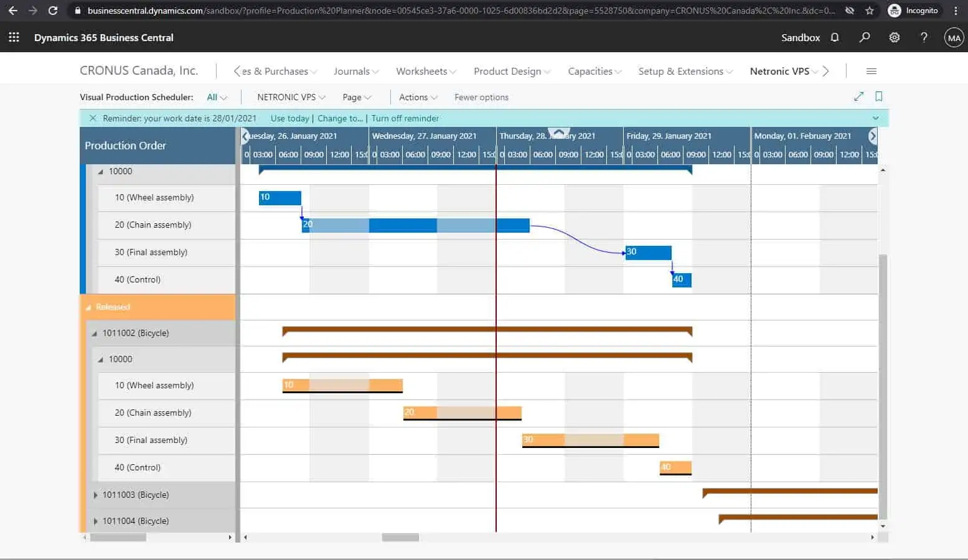Open the Worksheets menu
The width and height of the screenshot is (968, 560).
[426, 71]
